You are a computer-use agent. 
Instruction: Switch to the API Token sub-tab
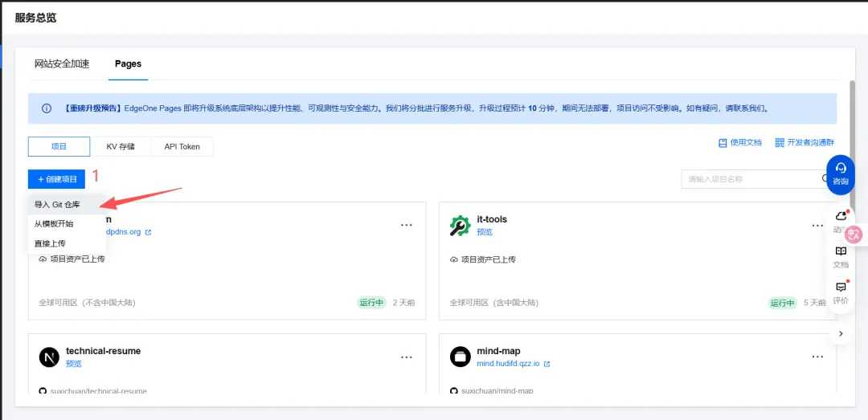pos(182,147)
